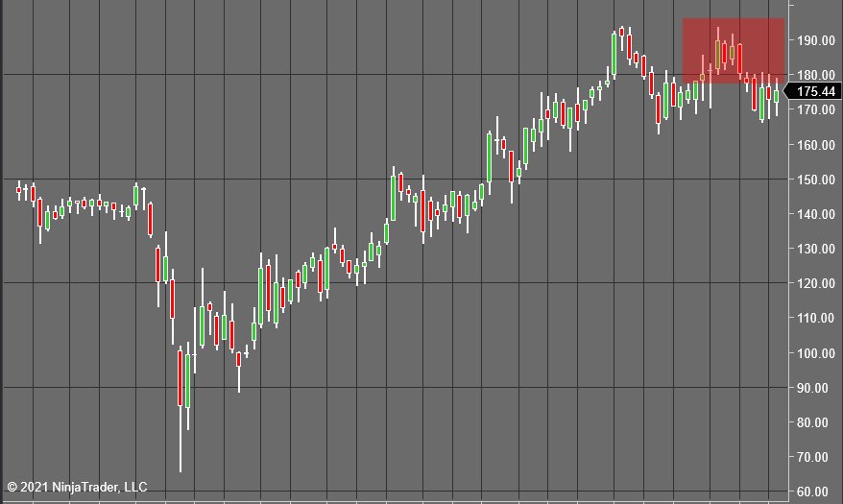Click the 190.00 price axis label
The height and width of the screenshot is (504, 843).
pyautogui.click(x=815, y=41)
